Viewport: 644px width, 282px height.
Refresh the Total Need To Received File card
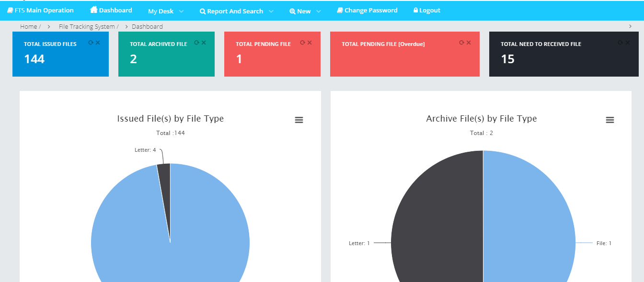(620, 43)
